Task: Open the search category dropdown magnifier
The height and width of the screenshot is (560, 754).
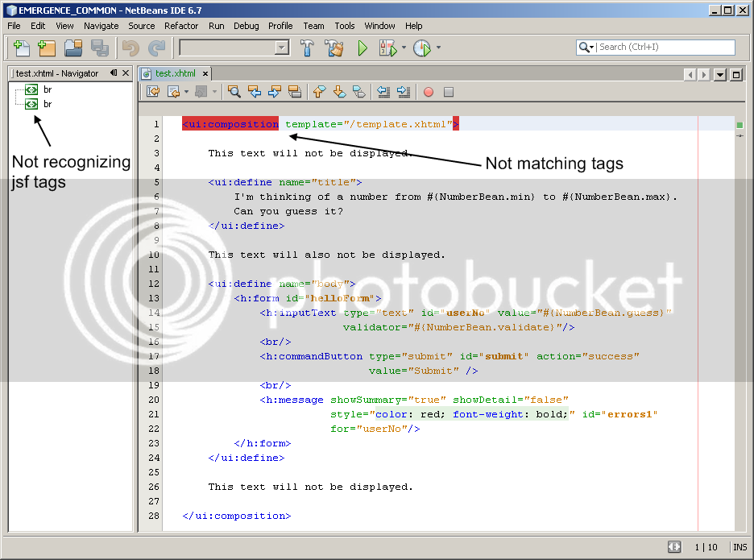Action: click(586, 47)
